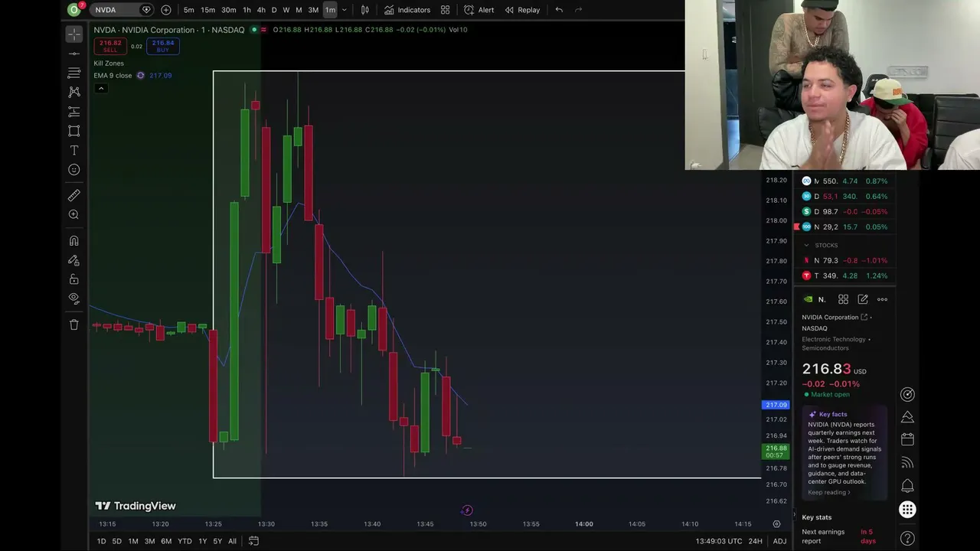This screenshot has width=980, height=551.
Task: Open the NVIDIA Corporation external link
Action: pyautogui.click(x=864, y=317)
